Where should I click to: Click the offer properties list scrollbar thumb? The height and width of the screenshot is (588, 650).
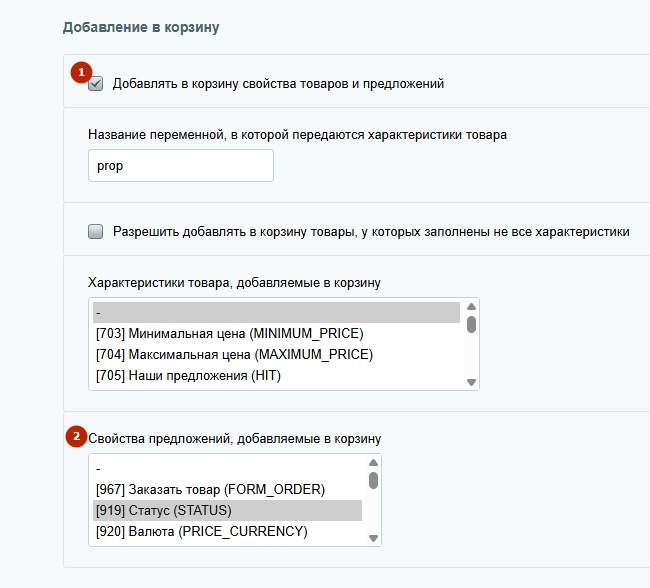point(373,480)
